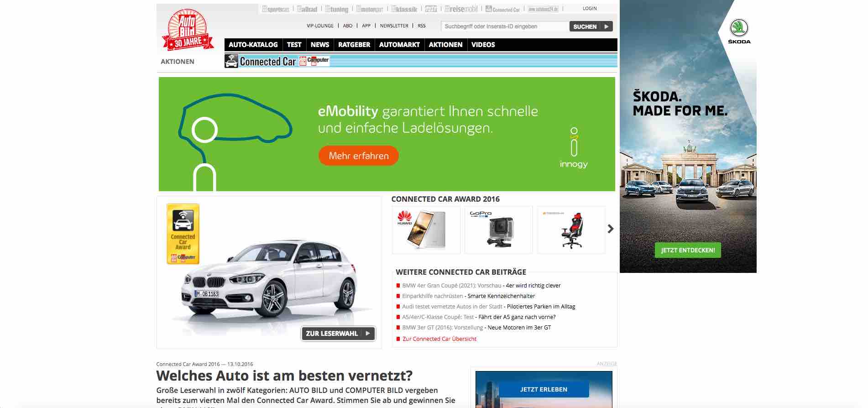Open the Huawei tablet prize thumbnail
This screenshot has height=408, width=868.
click(x=426, y=230)
